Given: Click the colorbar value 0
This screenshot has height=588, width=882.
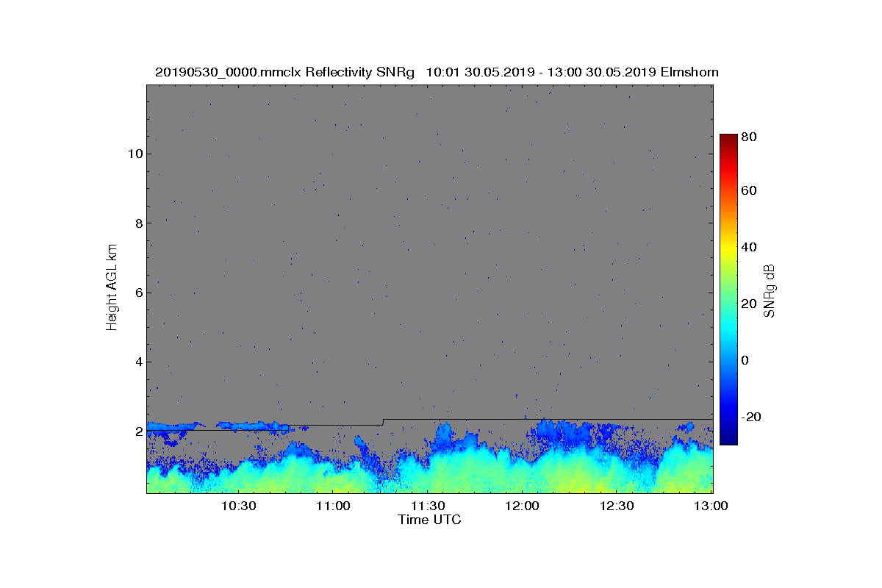Looking at the screenshot, I should (x=746, y=360).
